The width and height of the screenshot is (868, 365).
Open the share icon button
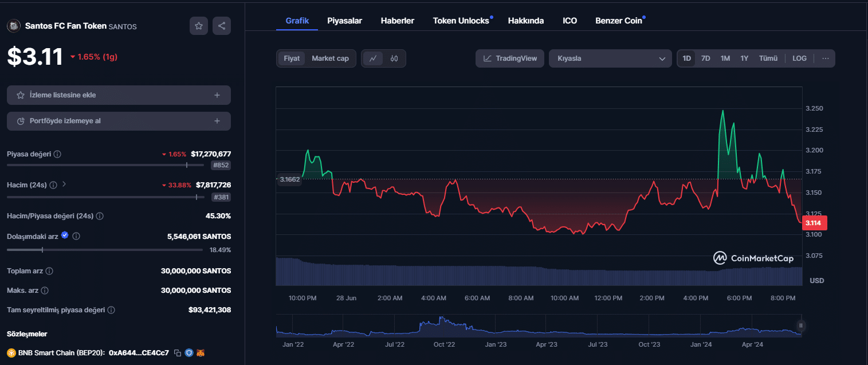pos(222,26)
